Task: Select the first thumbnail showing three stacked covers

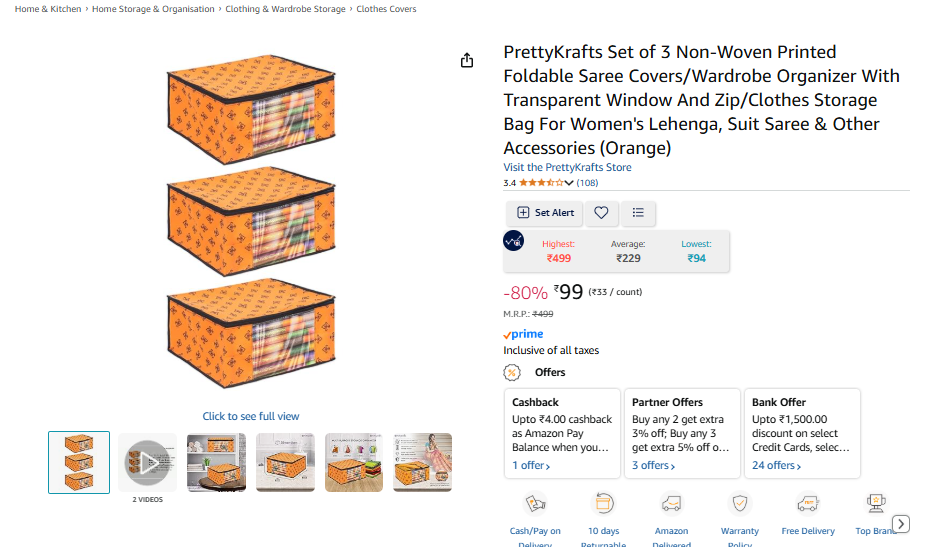Action: (79, 462)
